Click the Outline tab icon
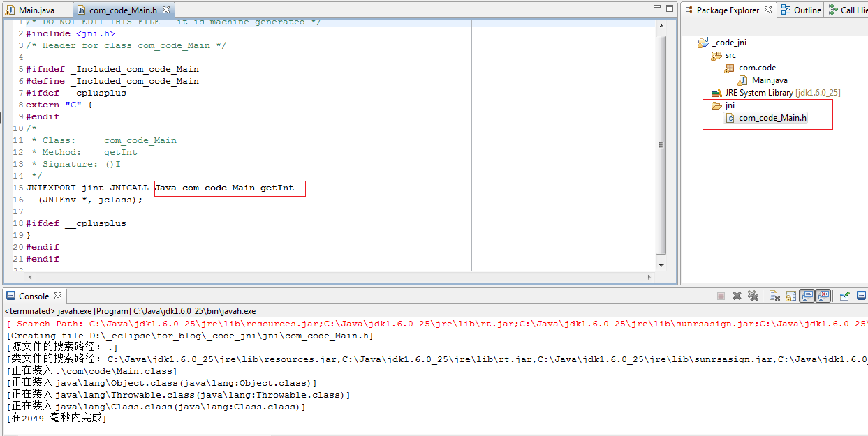This screenshot has height=436, width=868. 786,10
